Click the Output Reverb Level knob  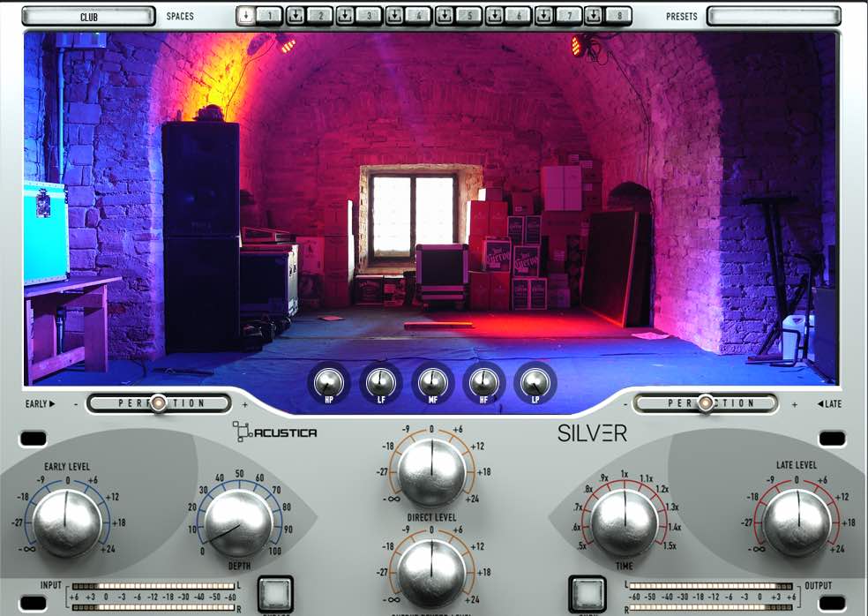coord(431,574)
